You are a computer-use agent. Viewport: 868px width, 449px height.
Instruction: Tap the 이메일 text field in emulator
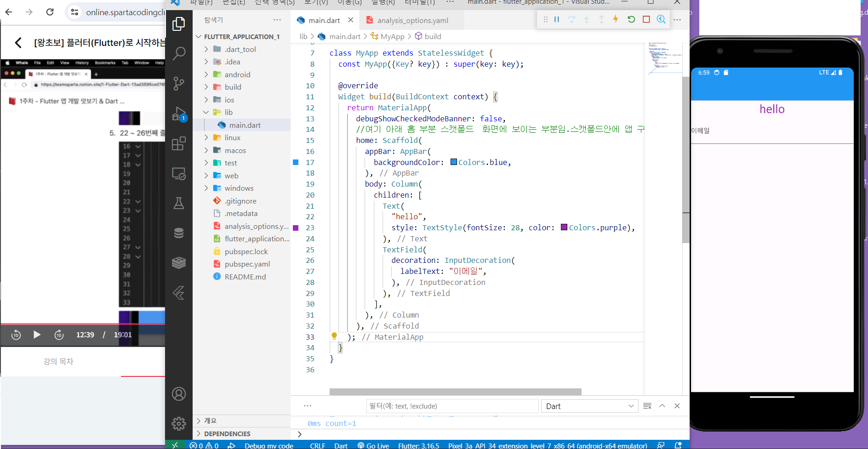(772, 131)
